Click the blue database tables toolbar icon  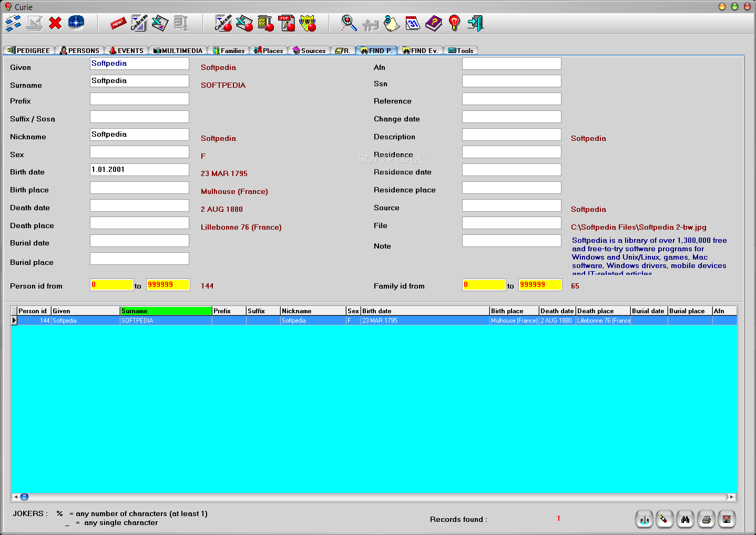pos(13,23)
